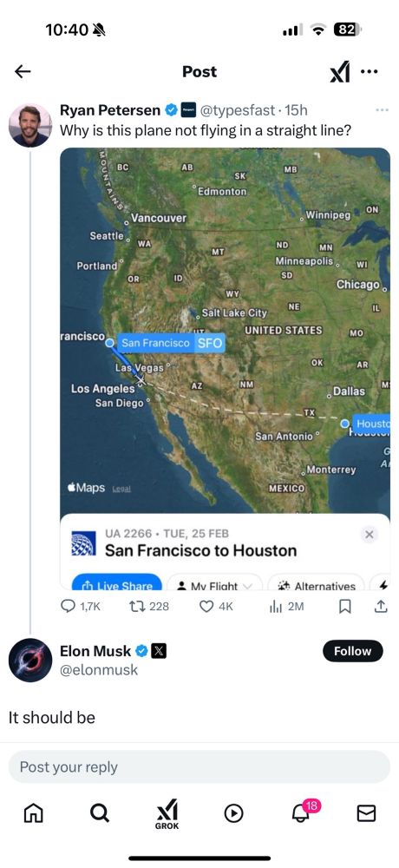Open the three-dot menu in post header

tap(370, 71)
